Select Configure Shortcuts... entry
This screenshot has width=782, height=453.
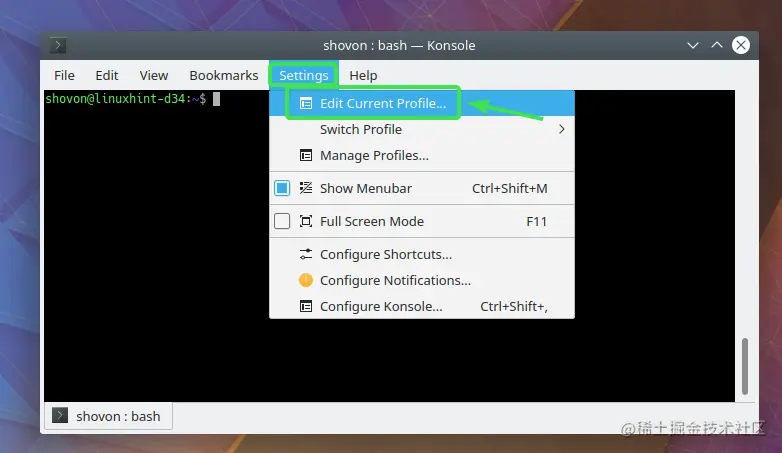(x=422, y=254)
